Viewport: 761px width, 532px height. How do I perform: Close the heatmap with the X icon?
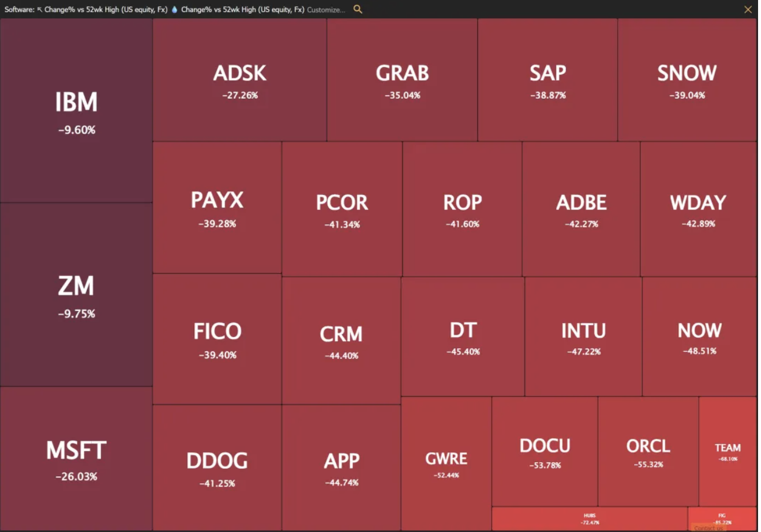point(748,9)
